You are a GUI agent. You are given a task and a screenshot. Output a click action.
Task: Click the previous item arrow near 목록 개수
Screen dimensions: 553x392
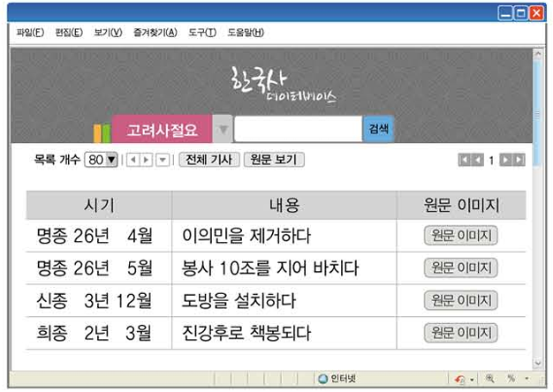[x=133, y=161]
